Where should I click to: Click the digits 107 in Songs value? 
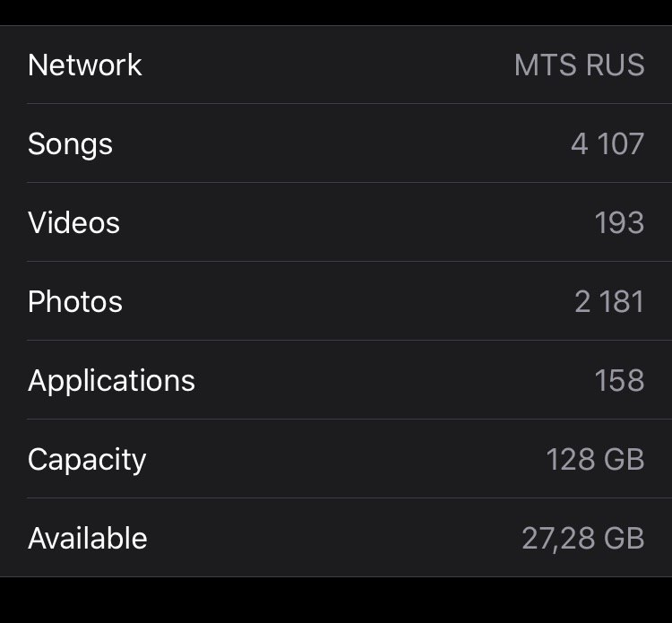pyautogui.click(x=621, y=143)
